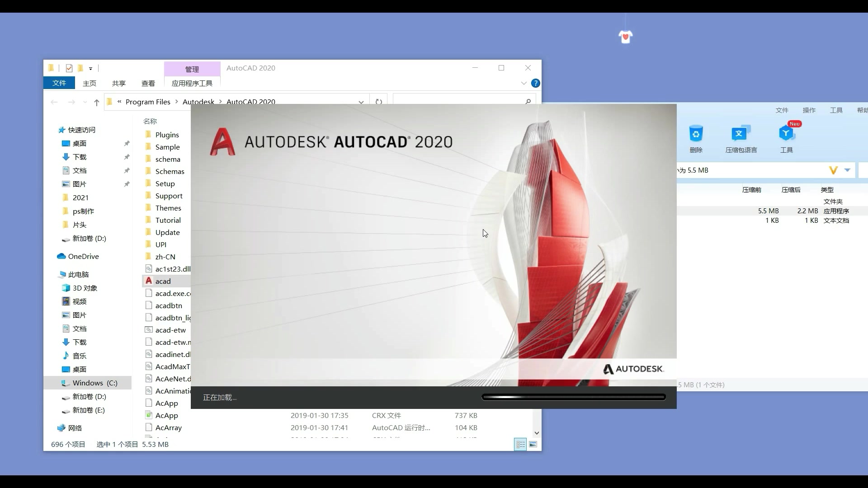Click 压缩前 column header in archive window
This screenshot has width=868, height=488.
tap(752, 190)
